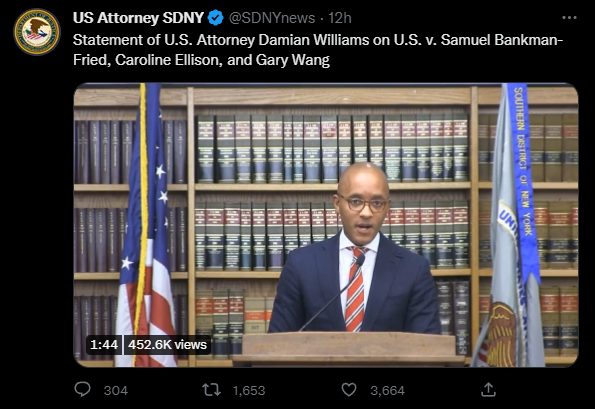Click the American flag in the video
595x409 pixels.
point(146,228)
